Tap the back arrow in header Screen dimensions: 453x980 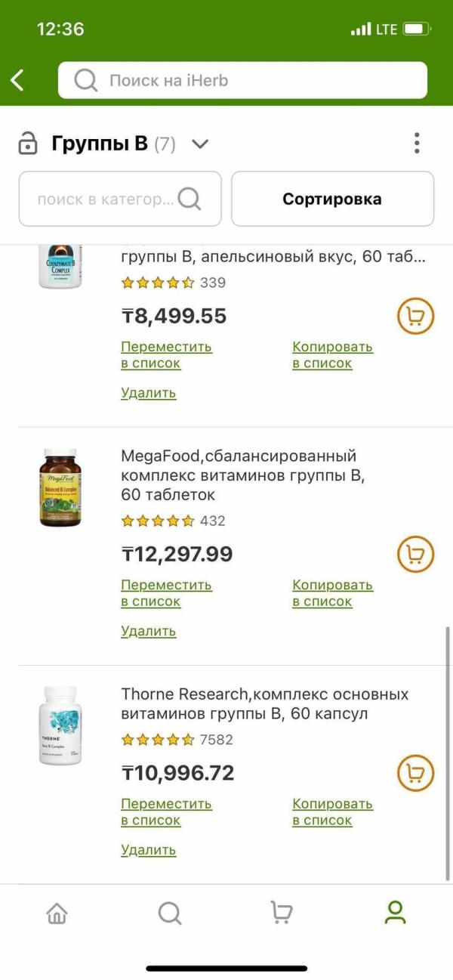[18, 80]
